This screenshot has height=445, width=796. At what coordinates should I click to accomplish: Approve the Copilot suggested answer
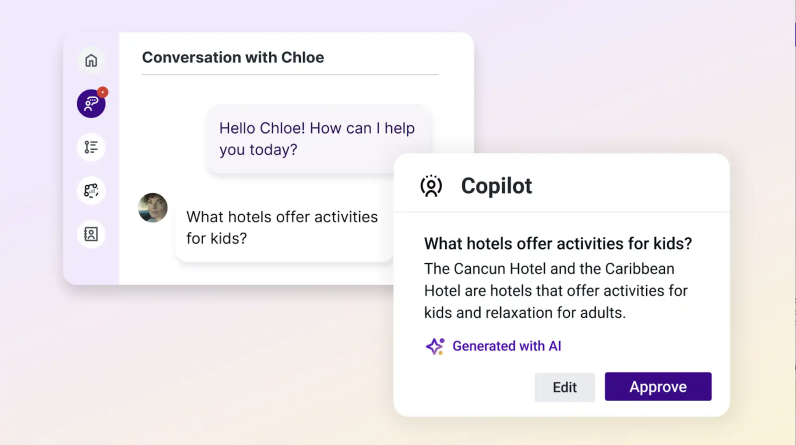coord(658,387)
